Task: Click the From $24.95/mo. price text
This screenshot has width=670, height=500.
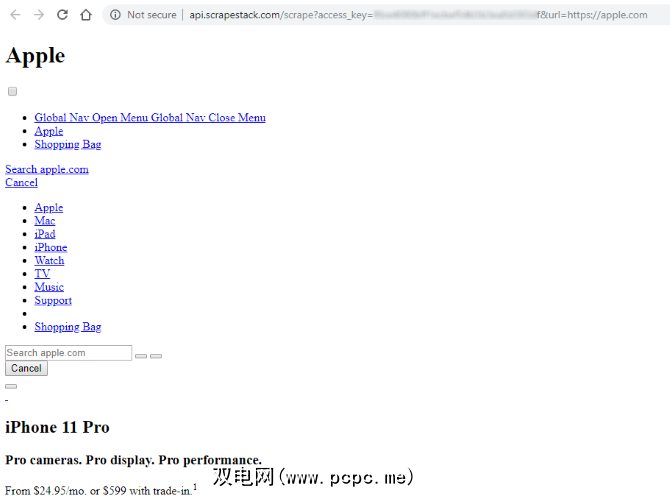Action: (101, 491)
